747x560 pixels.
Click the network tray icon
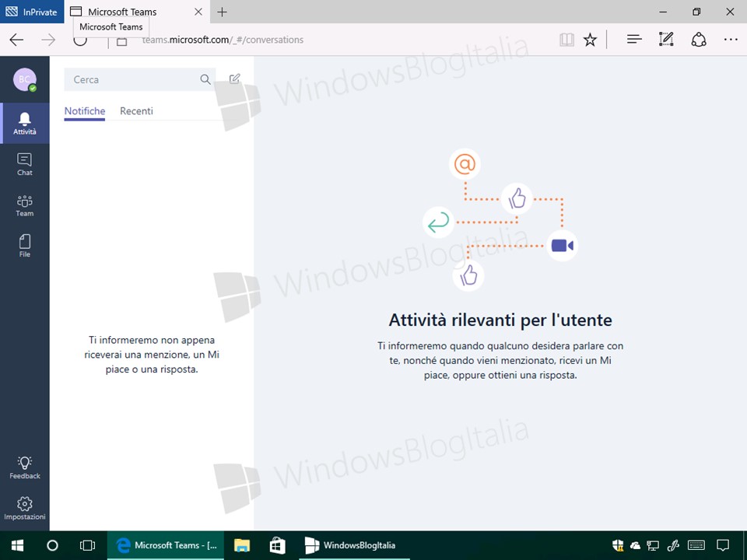point(653,546)
